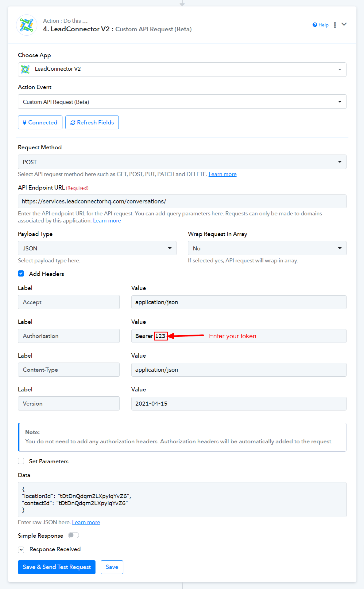Image resolution: width=364 pixels, height=589 pixels.
Task: Click the Save button
Action: (x=112, y=567)
